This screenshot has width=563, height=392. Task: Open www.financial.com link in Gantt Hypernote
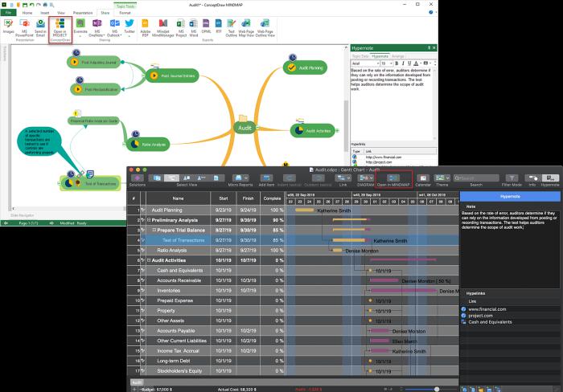click(487, 309)
